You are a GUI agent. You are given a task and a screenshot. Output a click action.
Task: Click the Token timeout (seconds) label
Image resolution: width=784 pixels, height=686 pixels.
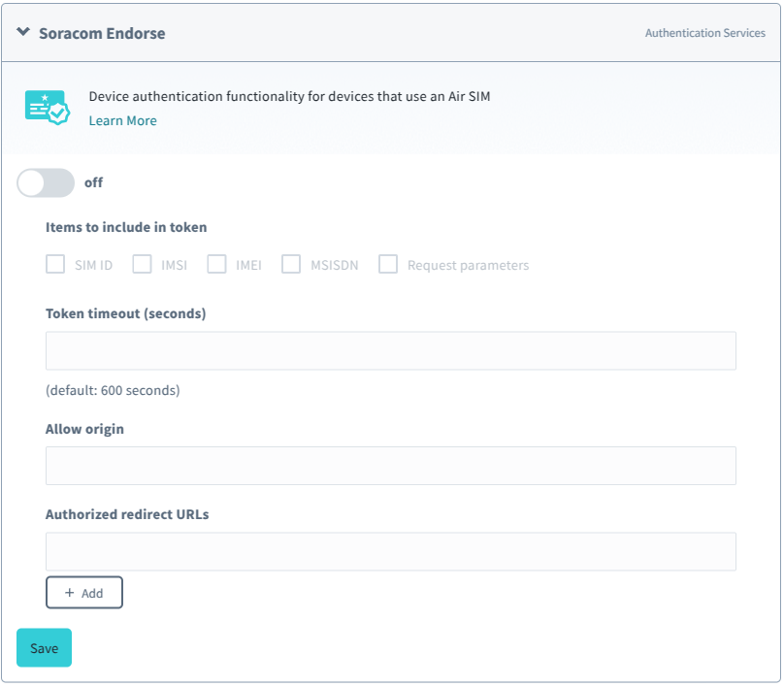(x=125, y=313)
